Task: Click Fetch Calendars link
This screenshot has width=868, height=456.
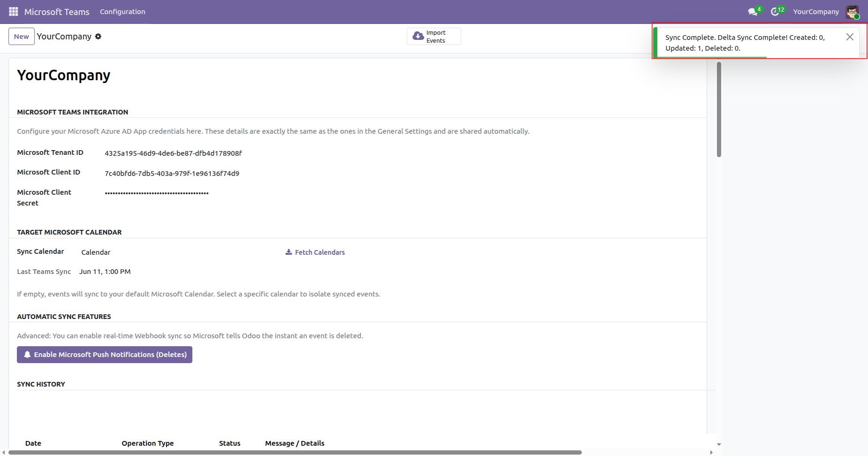Action: (x=315, y=252)
